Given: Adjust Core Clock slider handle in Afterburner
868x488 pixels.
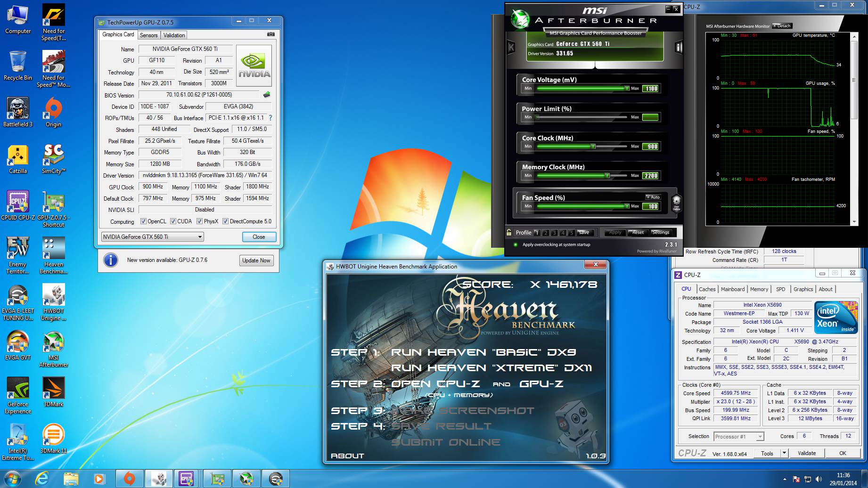Looking at the screenshot, I should (x=593, y=146).
